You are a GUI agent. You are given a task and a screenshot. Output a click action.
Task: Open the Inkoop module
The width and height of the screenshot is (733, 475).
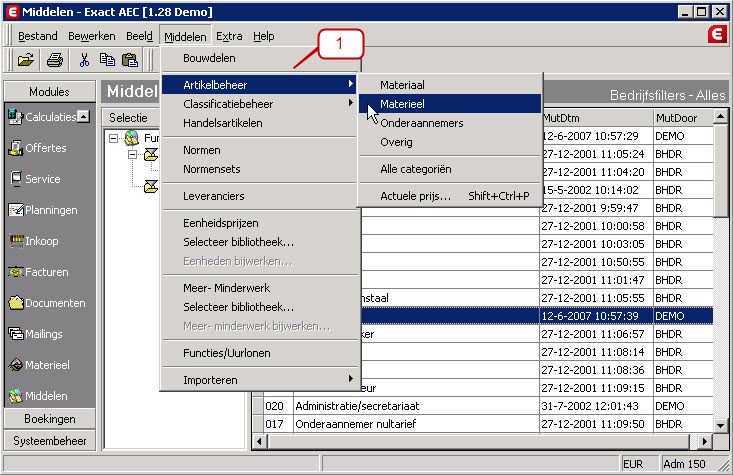[34, 241]
